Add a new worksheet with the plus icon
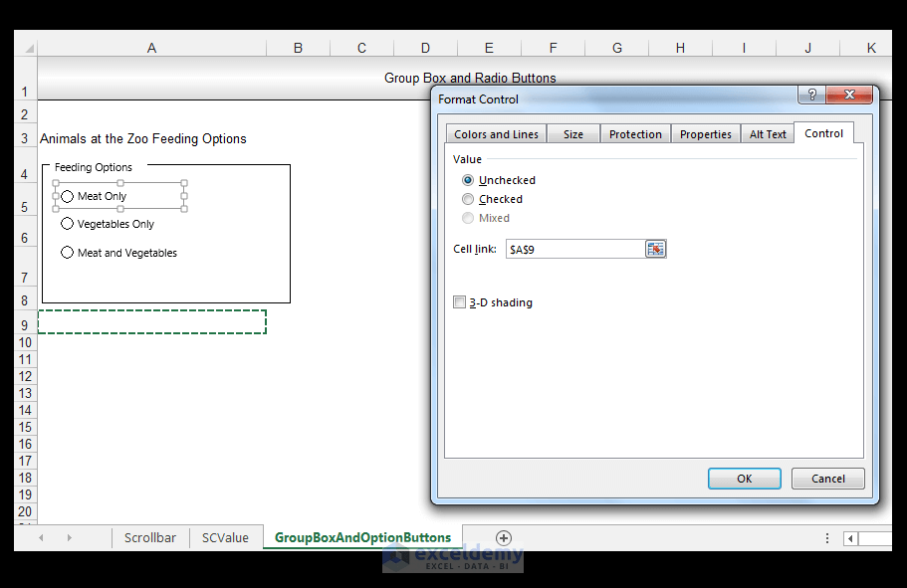The width and height of the screenshot is (907, 588). [x=503, y=537]
